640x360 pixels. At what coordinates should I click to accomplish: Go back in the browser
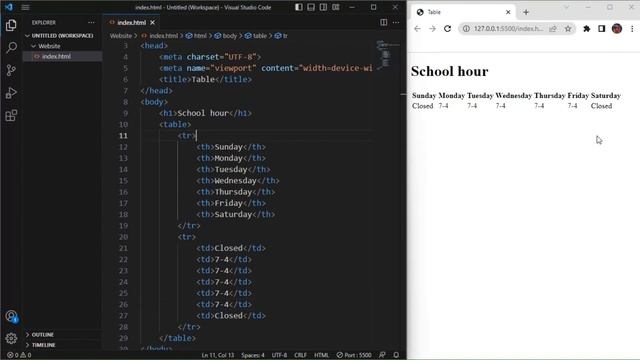(417, 29)
